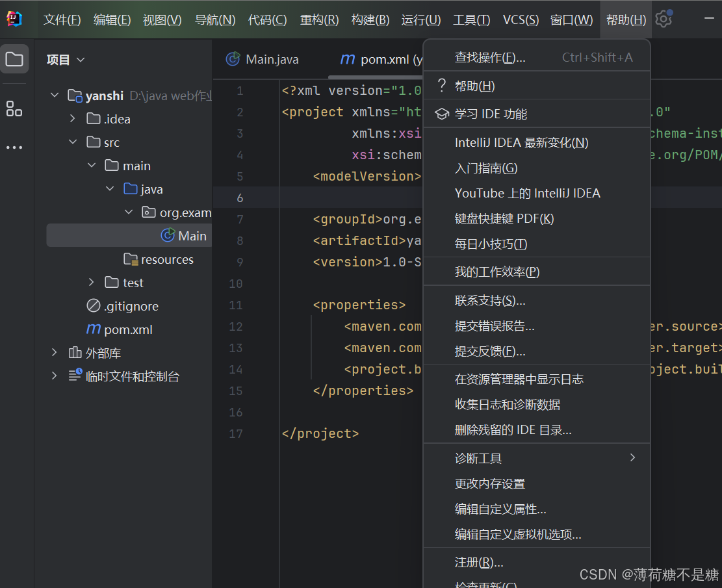This screenshot has height=588, width=722.
Task: Click the .gitignore file icon
Action: 94,306
